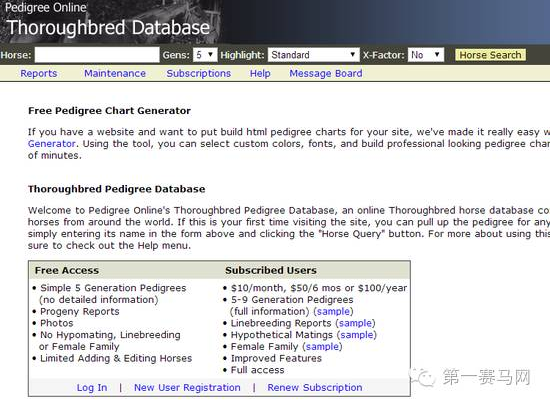The height and width of the screenshot is (414, 552).
Task: Expand the Highlight dropdown set to Standard
Action: pyautogui.click(x=313, y=55)
